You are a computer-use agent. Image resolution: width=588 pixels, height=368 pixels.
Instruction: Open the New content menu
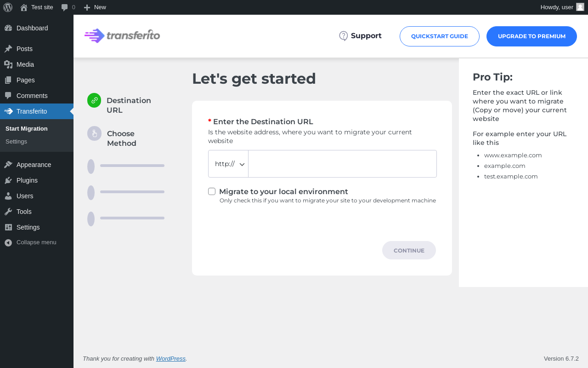pos(95,7)
